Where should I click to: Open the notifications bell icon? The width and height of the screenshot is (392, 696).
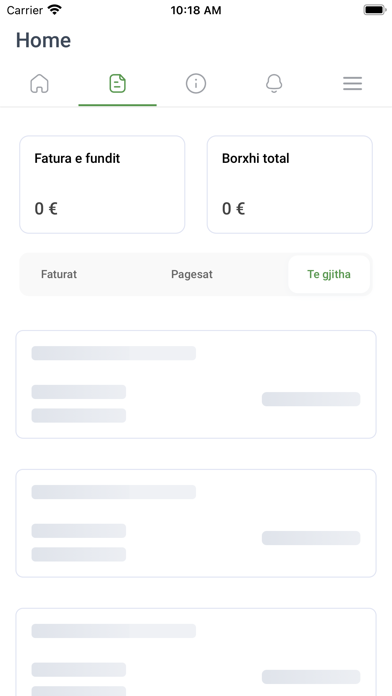pyautogui.click(x=274, y=83)
